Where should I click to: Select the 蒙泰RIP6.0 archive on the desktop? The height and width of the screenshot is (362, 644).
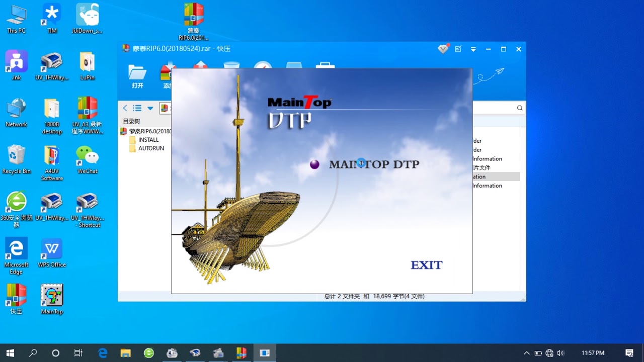194,22
